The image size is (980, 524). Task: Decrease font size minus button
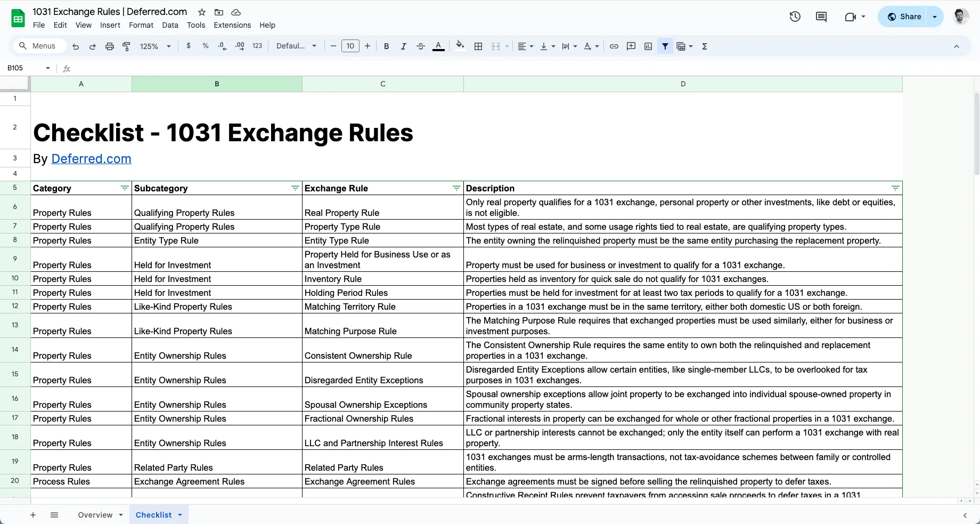pos(333,46)
